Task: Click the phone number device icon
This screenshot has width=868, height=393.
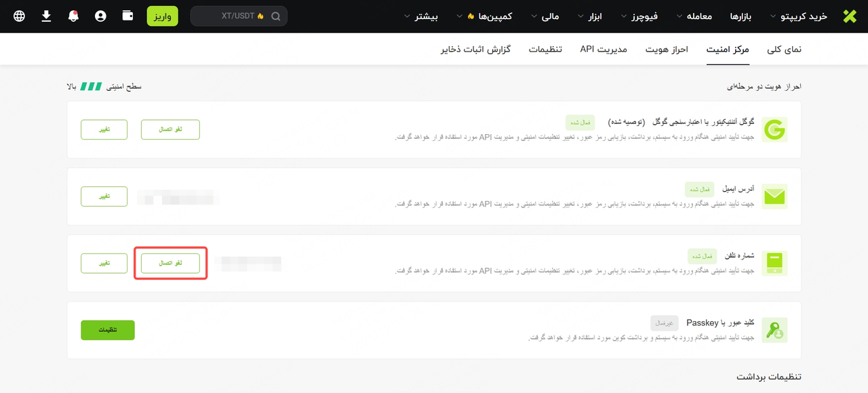Action: [774, 263]
